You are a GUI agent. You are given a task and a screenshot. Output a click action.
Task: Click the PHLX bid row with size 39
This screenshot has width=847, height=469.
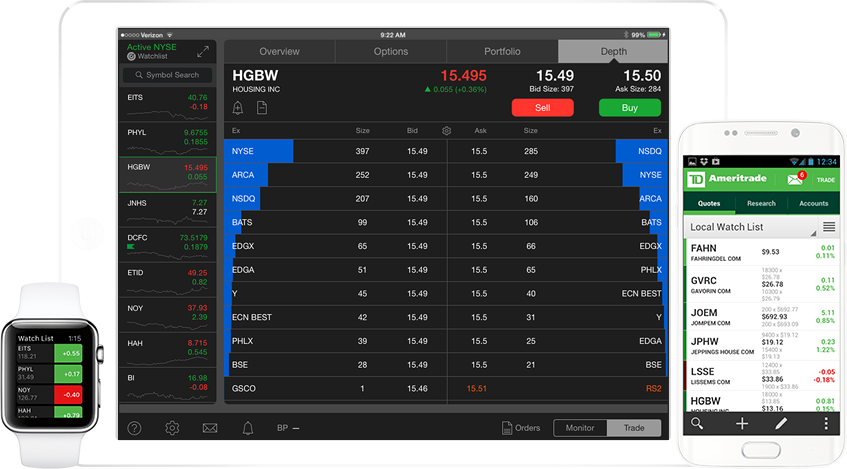335,341
